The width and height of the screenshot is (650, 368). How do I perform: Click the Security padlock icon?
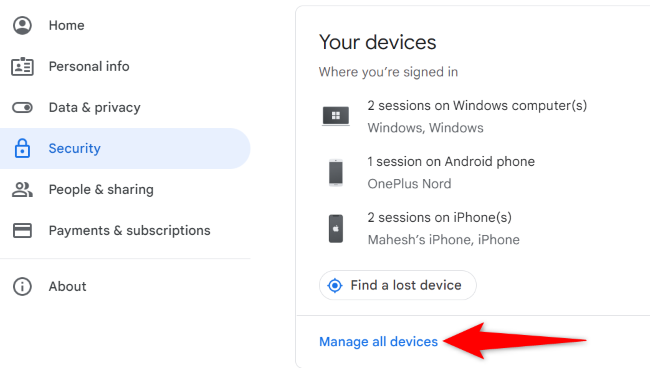[x=22, y=148]
